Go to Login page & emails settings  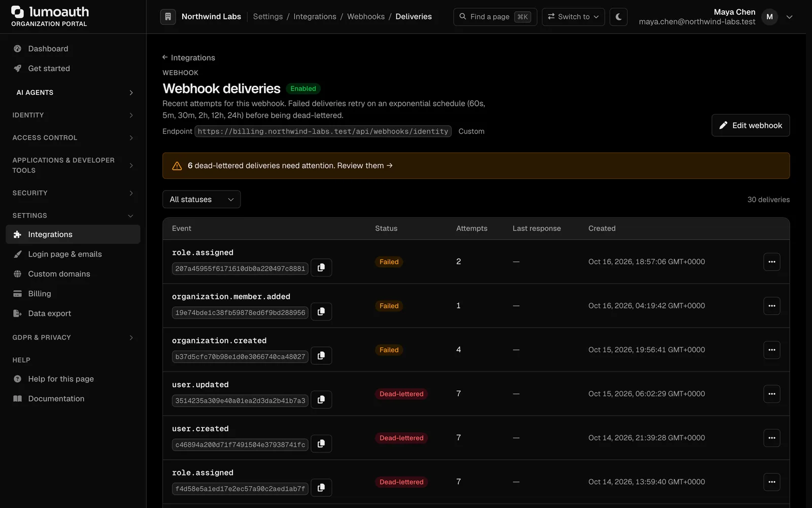(73, 254)
